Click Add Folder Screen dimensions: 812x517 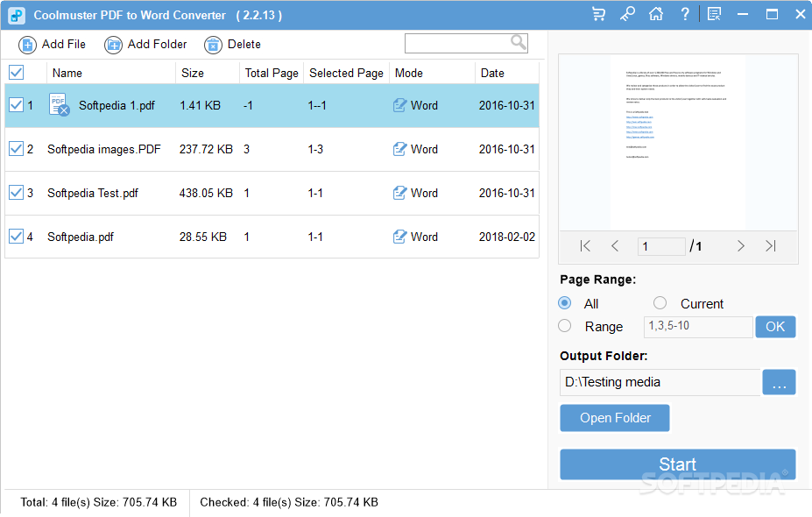[x=145, y=45]
